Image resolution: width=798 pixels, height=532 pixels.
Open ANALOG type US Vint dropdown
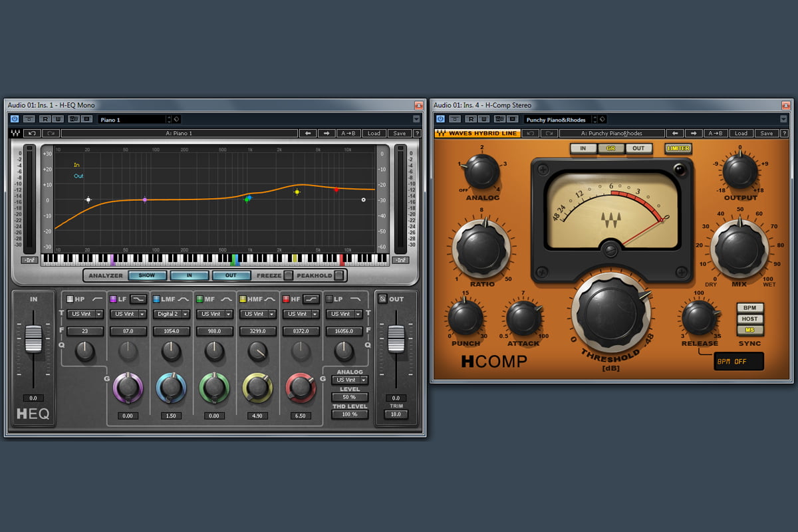point(350,380)
